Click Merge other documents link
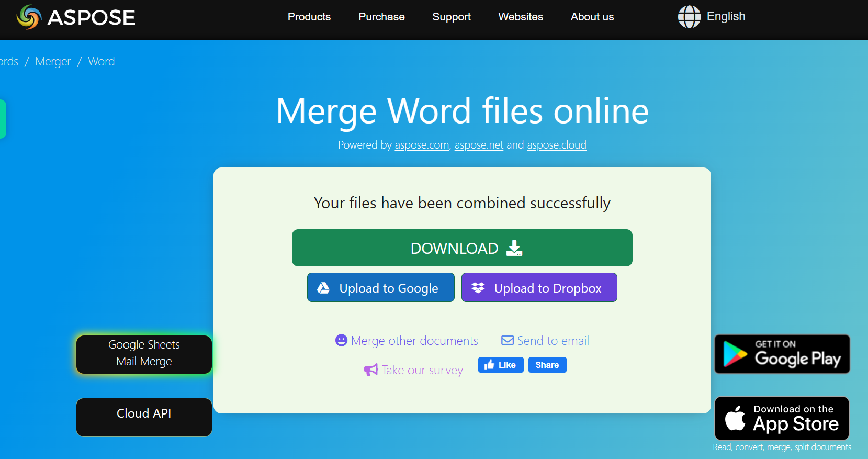Viewport: 868px width, 459px height. point(414,341)
